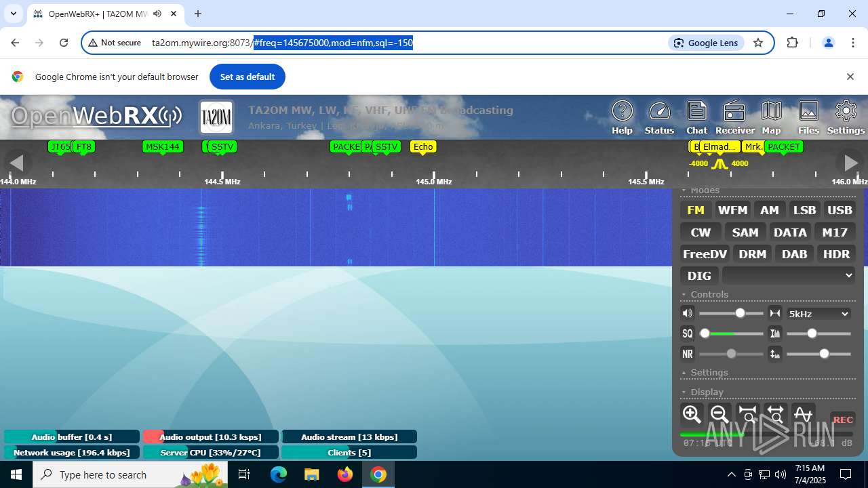Start recording with REC button

coord(843,420)
